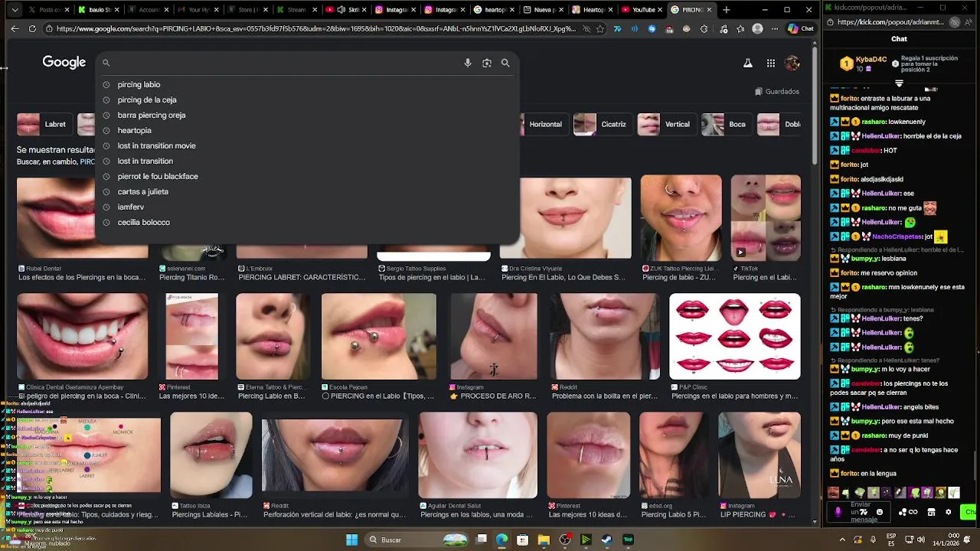This screenshot has width=980, height=551.
Task: Open Escola Pejoan piercing thumbnail
Action: 379,337
